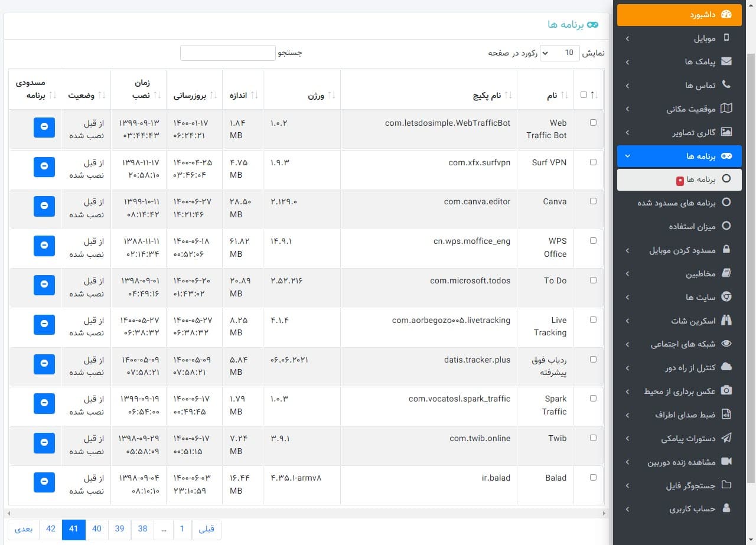756x545 pixels.
Task: Open the برنامه ها submenu item
Action: click(679, 180)
